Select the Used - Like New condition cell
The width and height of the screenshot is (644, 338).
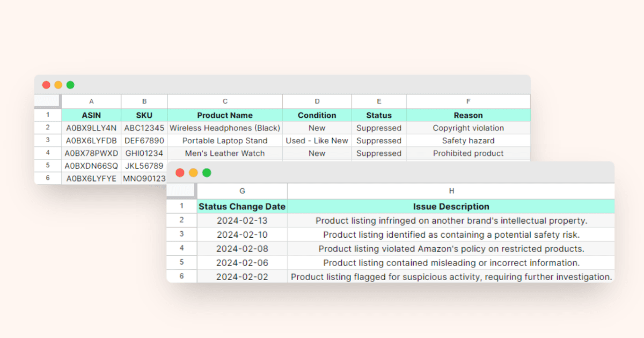coord(317,141)
